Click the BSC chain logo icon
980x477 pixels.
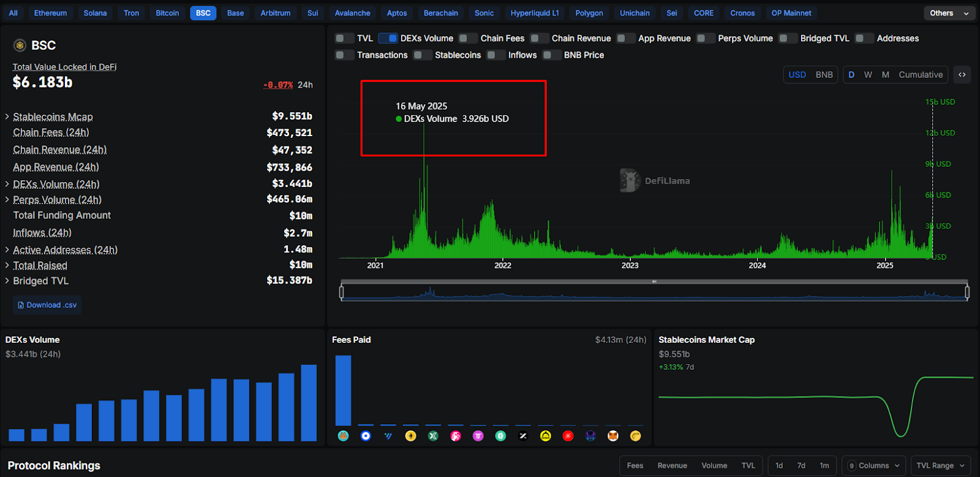point(20,45)
